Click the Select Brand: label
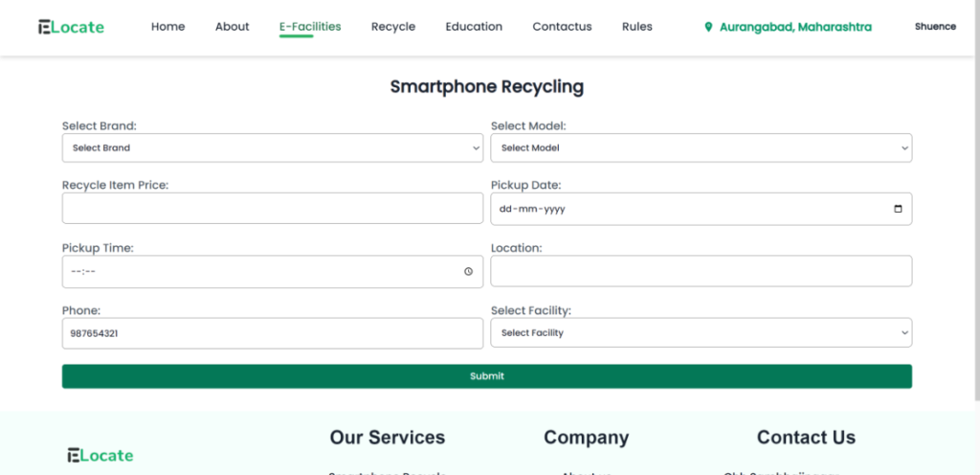Viewport: 980px width, 475px height. pos(100,125)
